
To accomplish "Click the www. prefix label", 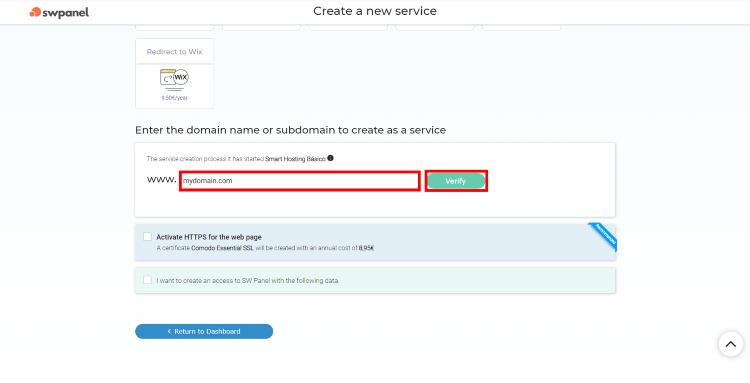I will [x=162, y=180].
